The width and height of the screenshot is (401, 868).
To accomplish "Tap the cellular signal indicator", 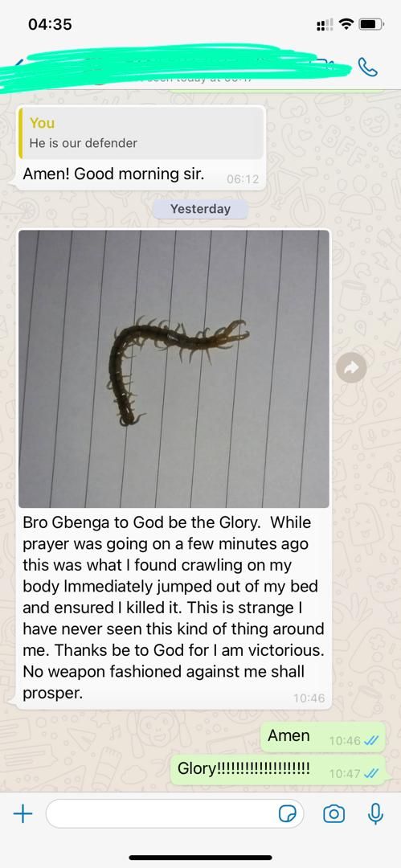I will click(325, 25).
